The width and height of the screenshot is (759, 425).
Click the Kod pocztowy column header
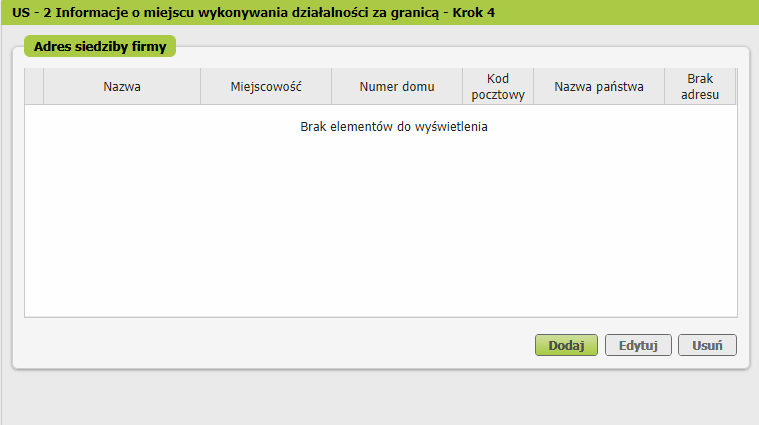click(x=498, y=87)
